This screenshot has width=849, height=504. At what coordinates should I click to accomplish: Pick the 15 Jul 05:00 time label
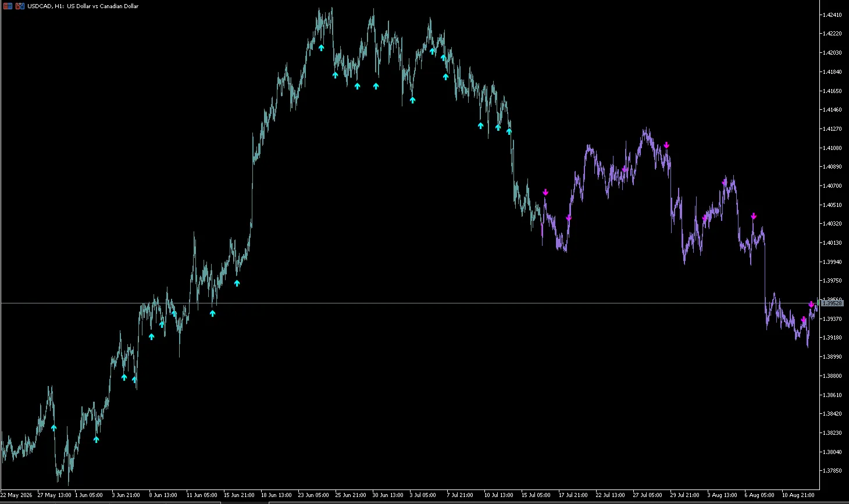coord(536,495)
